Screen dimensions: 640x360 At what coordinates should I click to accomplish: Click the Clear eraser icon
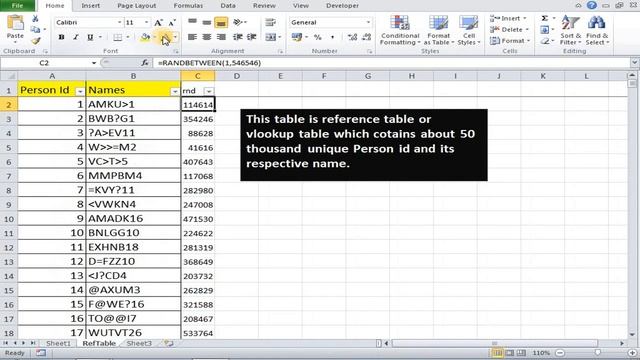[x=544, y=41]
